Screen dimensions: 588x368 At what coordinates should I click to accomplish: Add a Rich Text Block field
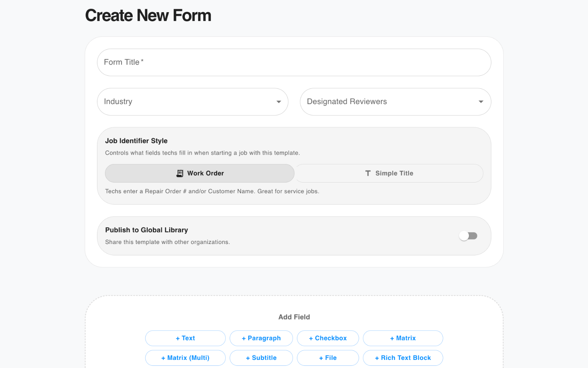tap(403, 357)
